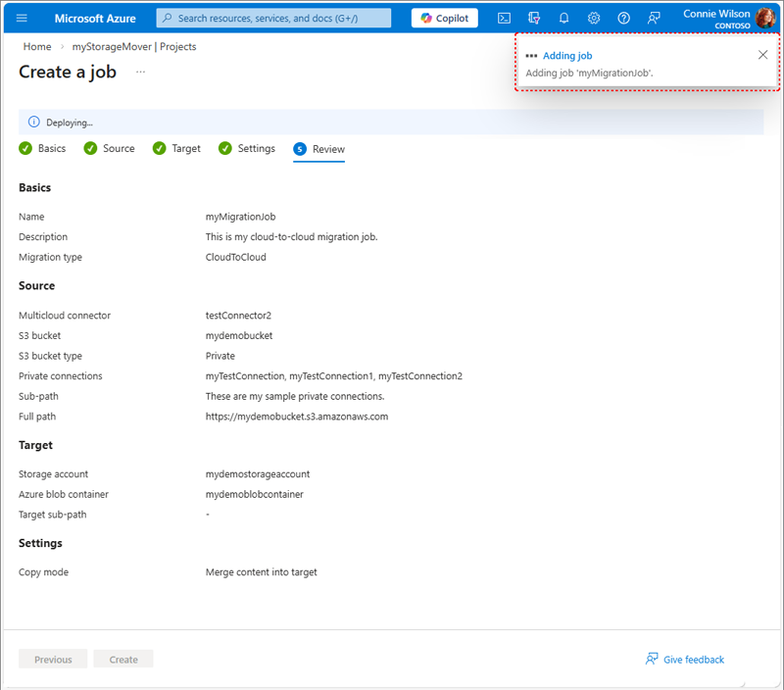Click the Microsoft Azure home title

[95, 19]
